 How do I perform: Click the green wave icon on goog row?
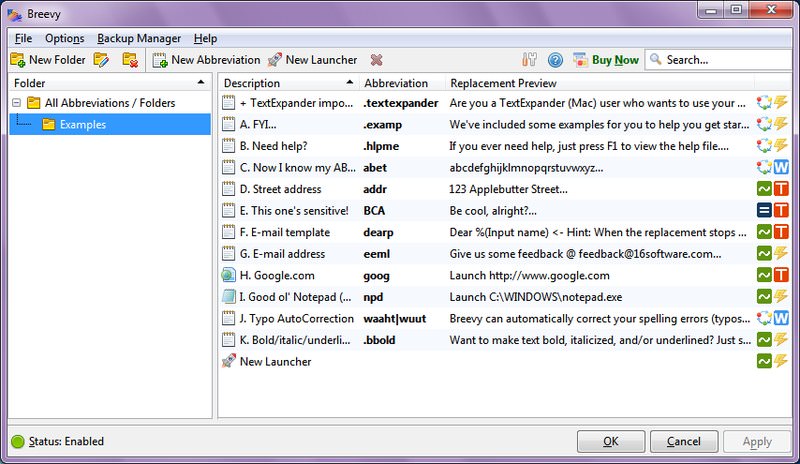(x=764, y=275)
